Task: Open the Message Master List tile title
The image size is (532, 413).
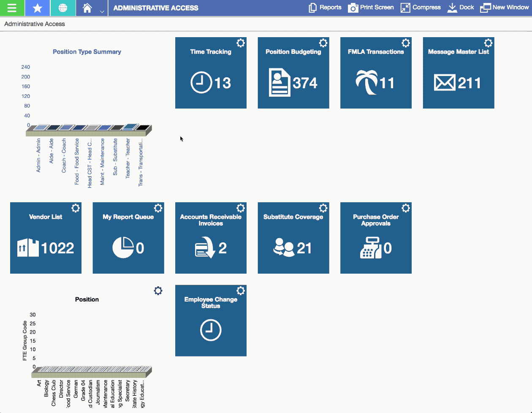Action: 459,52
